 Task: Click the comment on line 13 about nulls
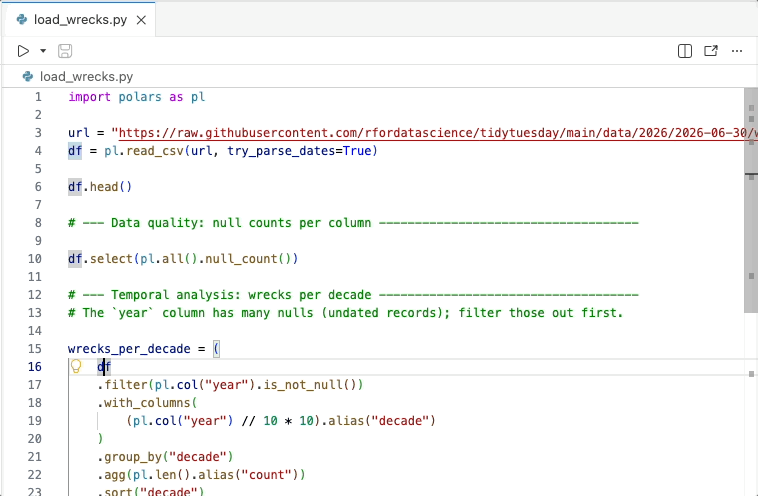coord(346,313)
